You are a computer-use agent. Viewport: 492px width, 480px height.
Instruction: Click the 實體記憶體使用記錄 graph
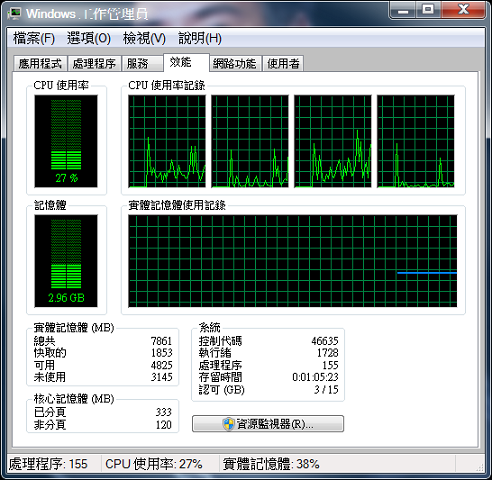pos(293,261)
